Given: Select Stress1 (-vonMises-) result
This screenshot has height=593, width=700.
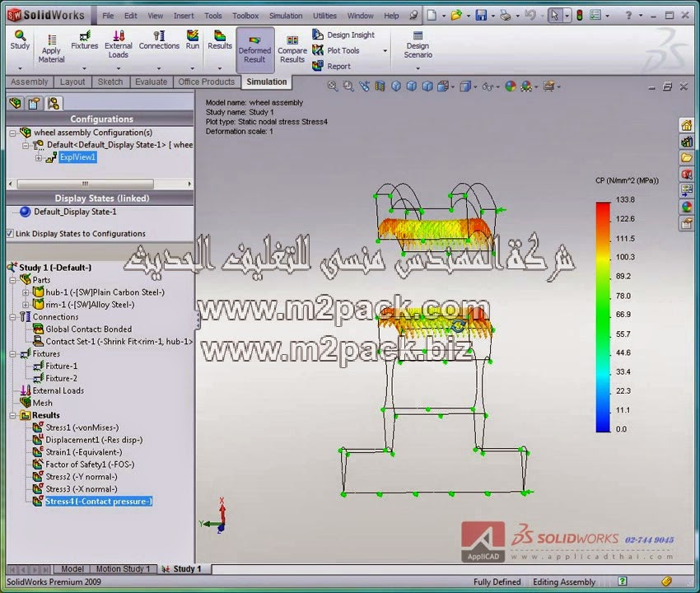Looking at the screenshot, I should click(82, 427).
